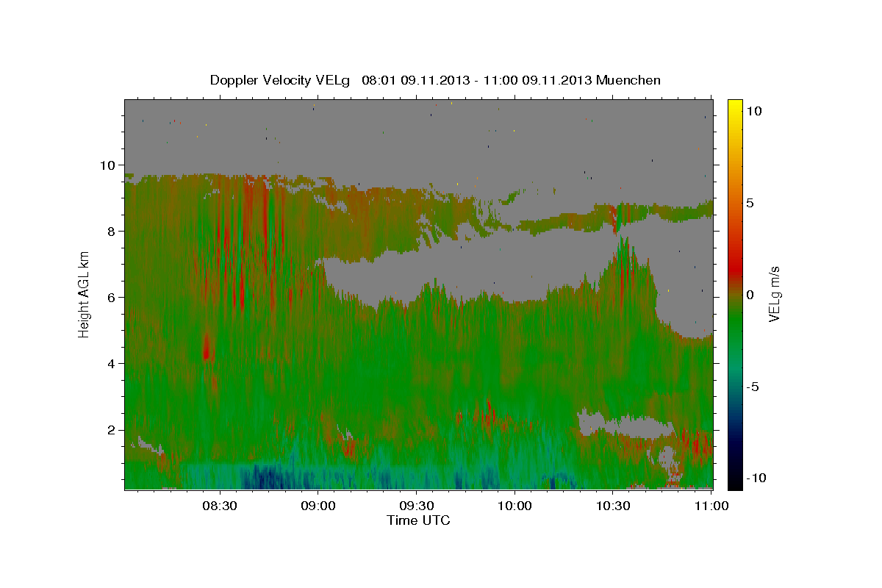The width and height of the screenshot is (882, 588).
Task: Click the 09:30 time axis tick label
Action: tap(417, 506)
